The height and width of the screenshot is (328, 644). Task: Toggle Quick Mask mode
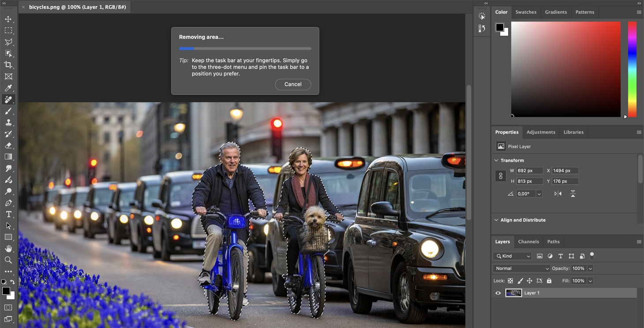(x=8, y=307)
